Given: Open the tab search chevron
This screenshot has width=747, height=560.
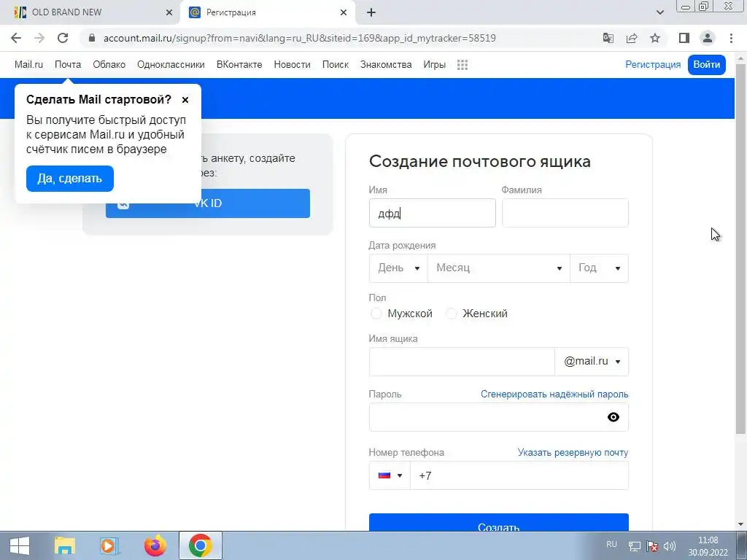Looking at the screenshot, I should pos(659,12).
